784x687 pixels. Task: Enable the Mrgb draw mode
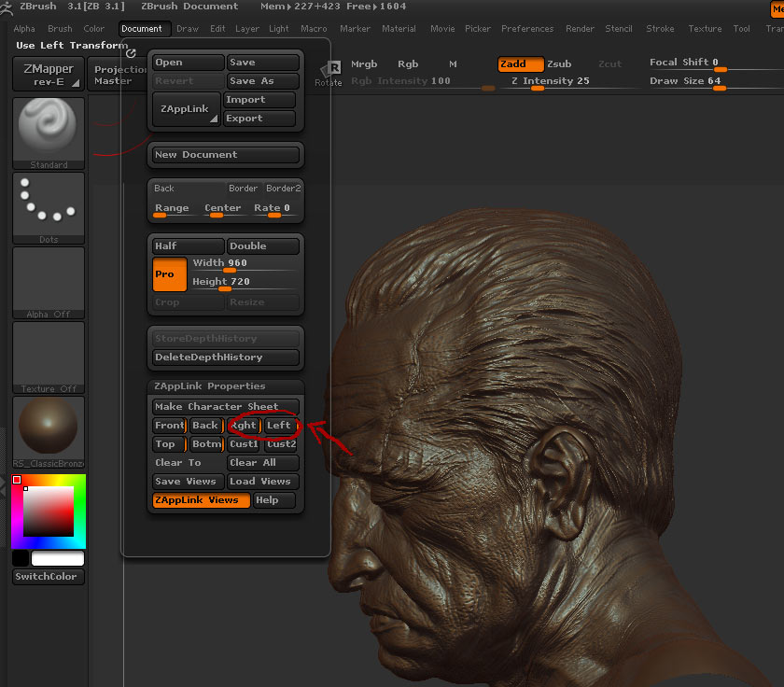click(364, 64)
